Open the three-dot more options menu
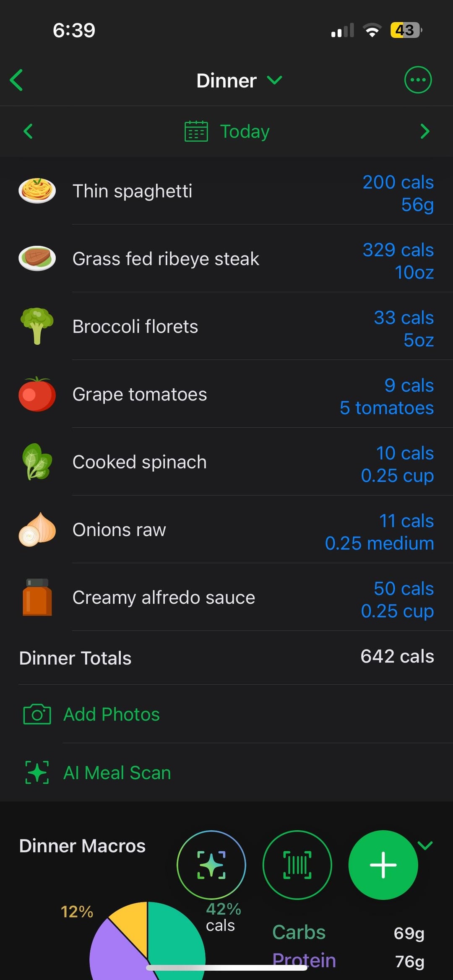 [x=417, y=80]
